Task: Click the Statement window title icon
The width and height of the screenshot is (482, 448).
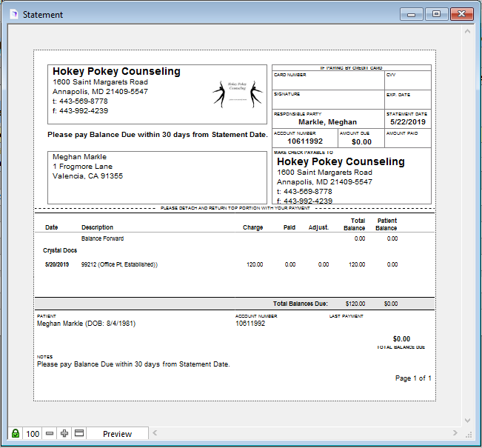Action: coord(13,15)
